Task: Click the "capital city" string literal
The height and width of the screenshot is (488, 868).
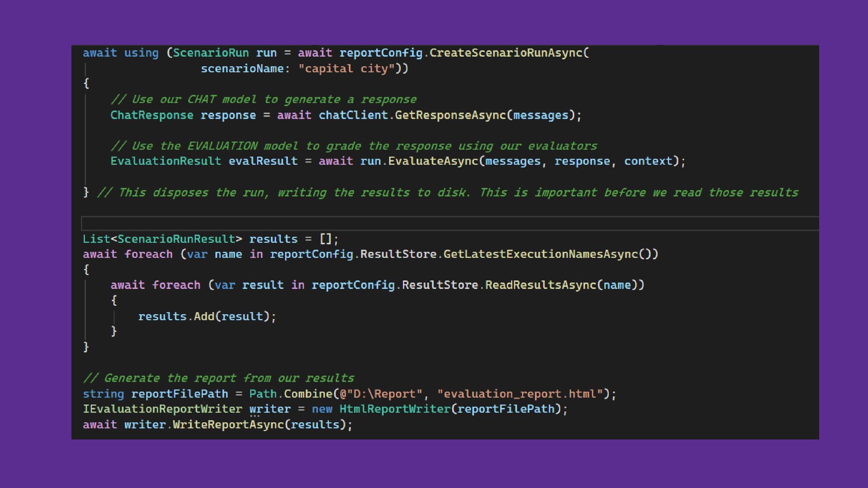Action: click(346, 69)
